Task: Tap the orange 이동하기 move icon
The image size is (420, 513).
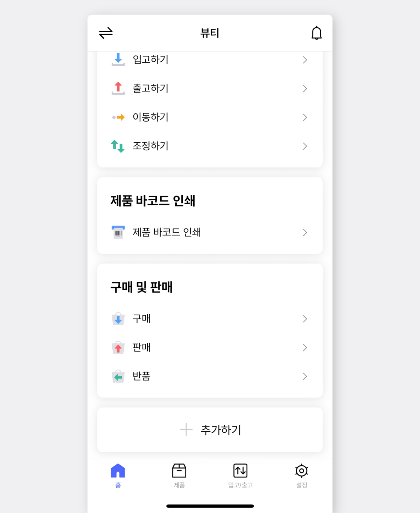Action: 118,117
